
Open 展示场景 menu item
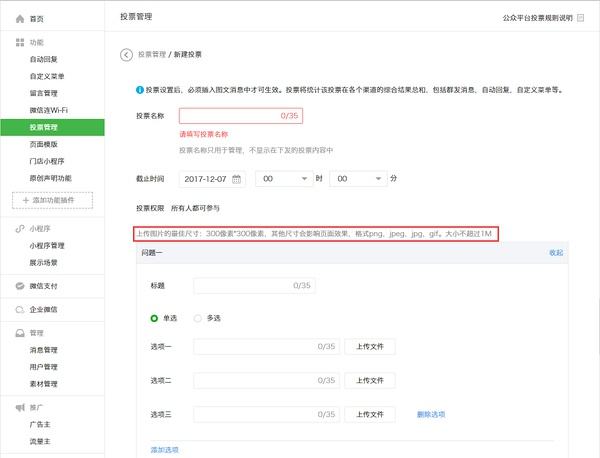(44, 262)
